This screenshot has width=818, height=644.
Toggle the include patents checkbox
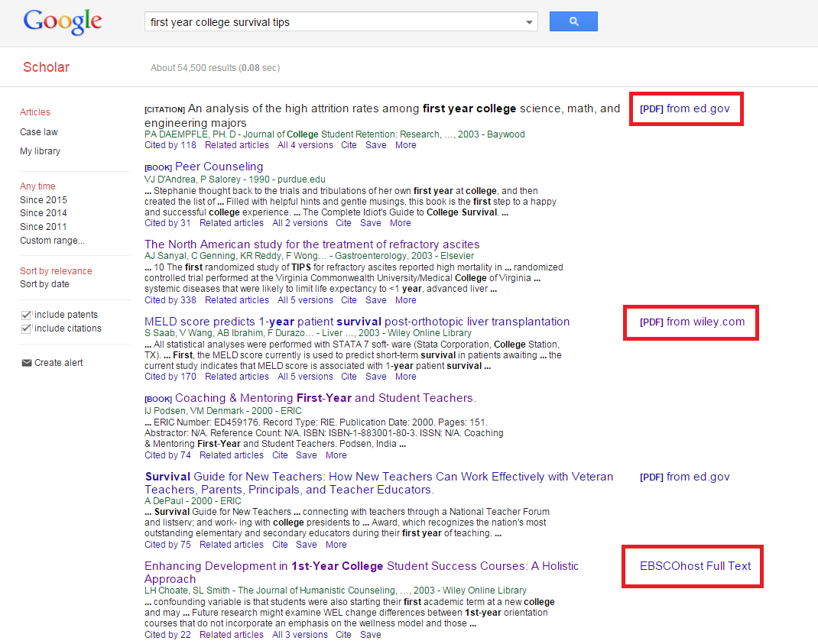pos(25,315)
